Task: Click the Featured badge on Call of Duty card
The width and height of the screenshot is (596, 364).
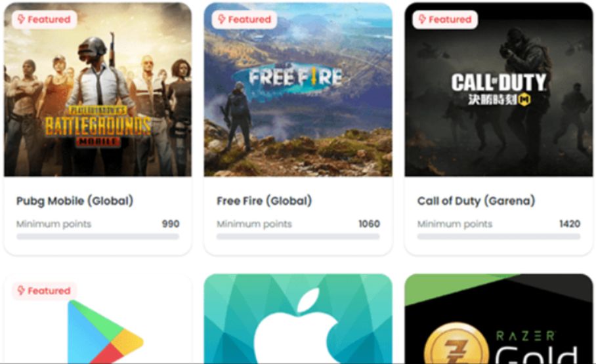Action: point(445,20)
